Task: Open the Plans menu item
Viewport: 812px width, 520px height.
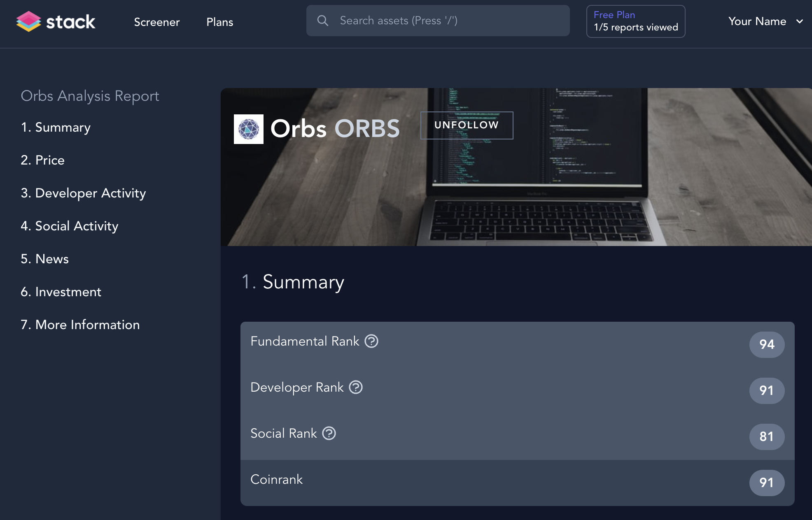Action: pos(220,22)
